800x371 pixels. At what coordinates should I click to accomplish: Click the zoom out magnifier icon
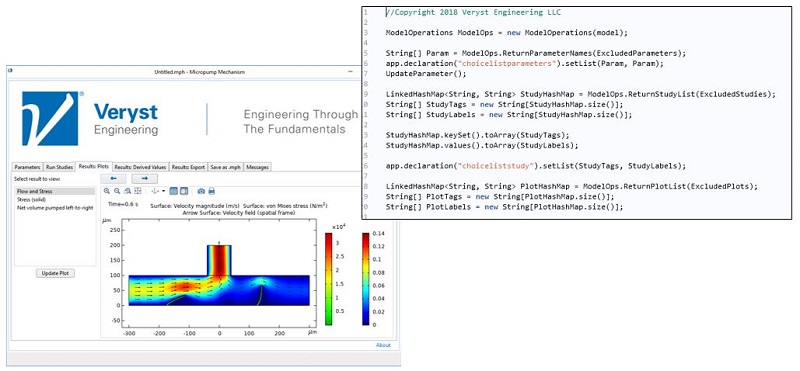(117, 191)
